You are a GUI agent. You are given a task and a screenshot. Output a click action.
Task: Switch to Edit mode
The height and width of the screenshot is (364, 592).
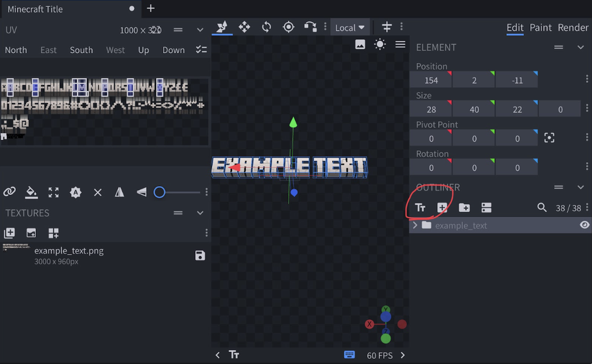515,28
